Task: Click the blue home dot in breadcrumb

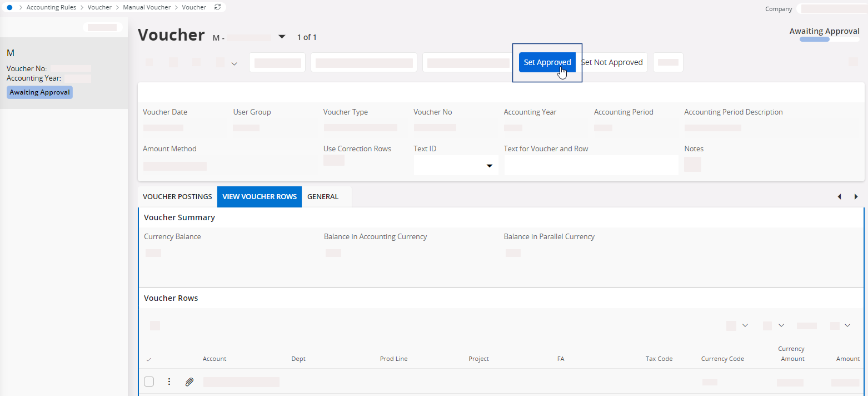Action: click(10, 7)
